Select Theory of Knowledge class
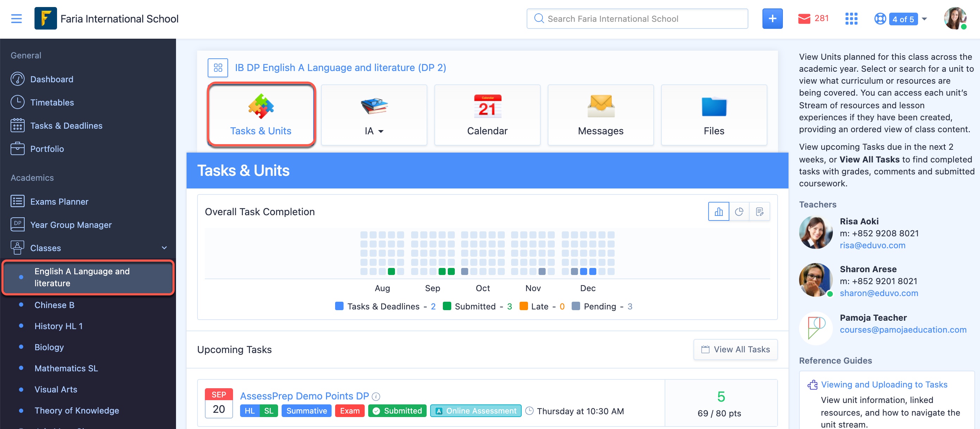The image size is (980, 429). pos(77,410)
